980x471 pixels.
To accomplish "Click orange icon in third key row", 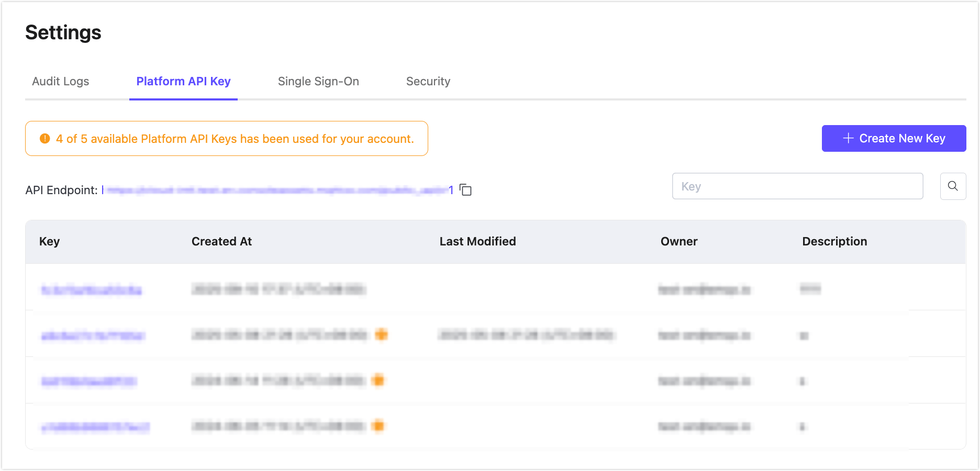I will coord(378,380).
